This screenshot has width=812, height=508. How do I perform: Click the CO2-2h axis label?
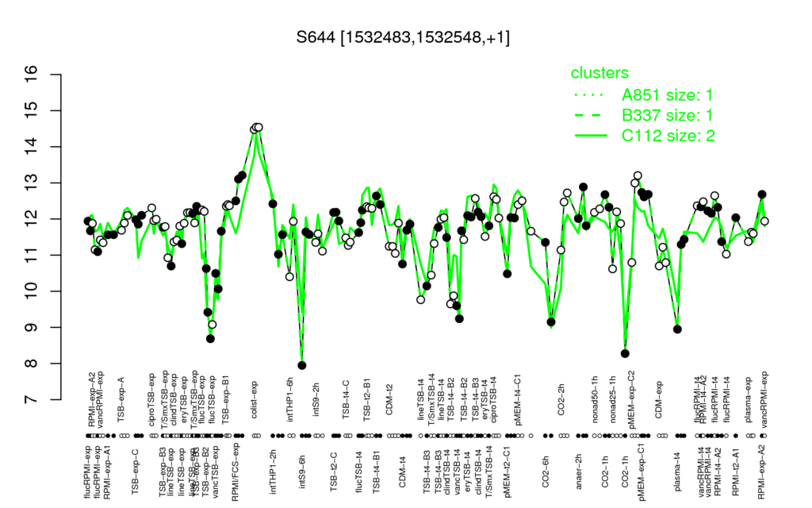(x=561, y=401)
